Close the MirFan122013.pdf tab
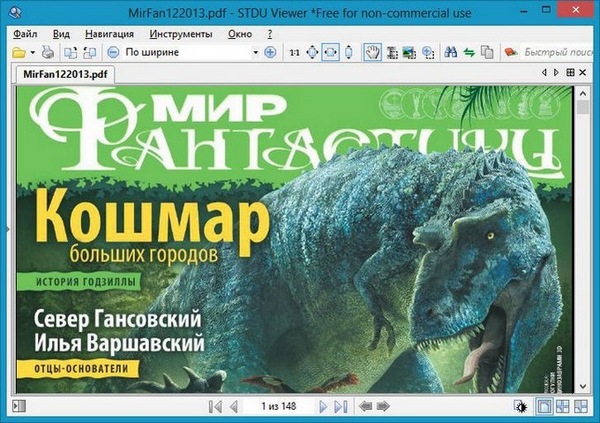Image resolution: width=600 pixels, height=423 pixels. pyautogui.click(x=583, y=72)
